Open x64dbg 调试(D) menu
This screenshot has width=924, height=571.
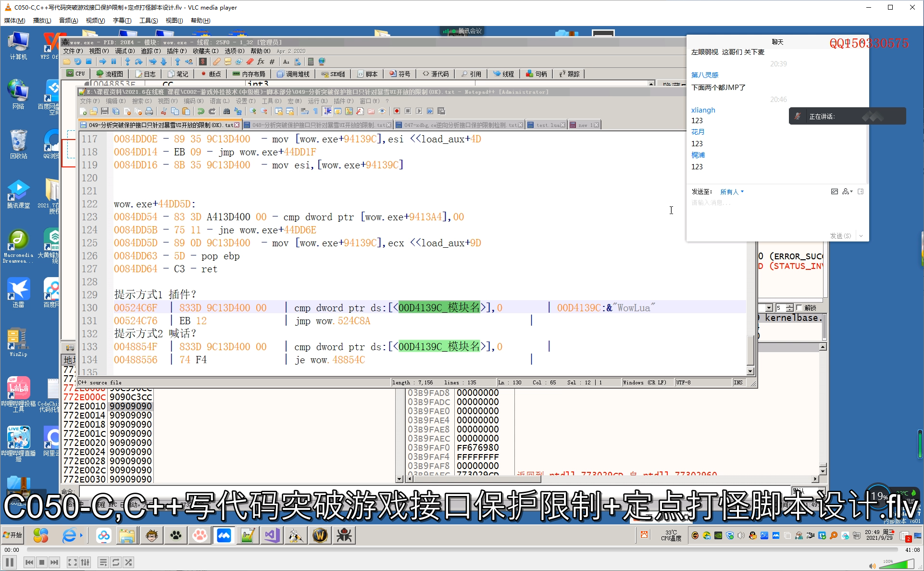click(125, 51)
